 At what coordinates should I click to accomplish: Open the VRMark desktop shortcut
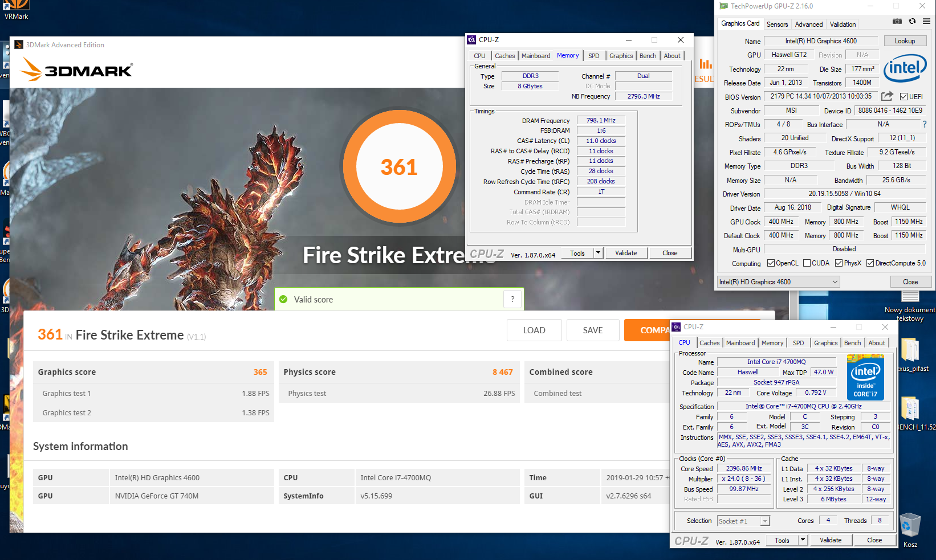(16, 10)
